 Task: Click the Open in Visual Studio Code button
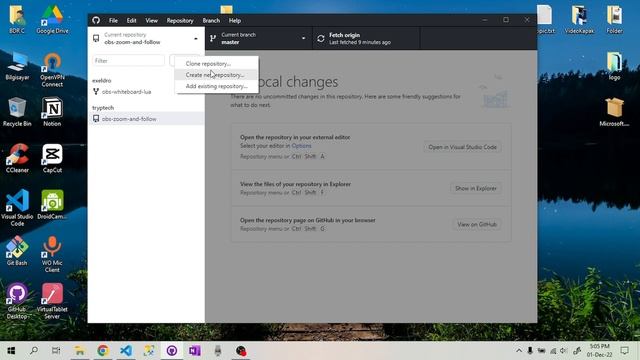462,147
